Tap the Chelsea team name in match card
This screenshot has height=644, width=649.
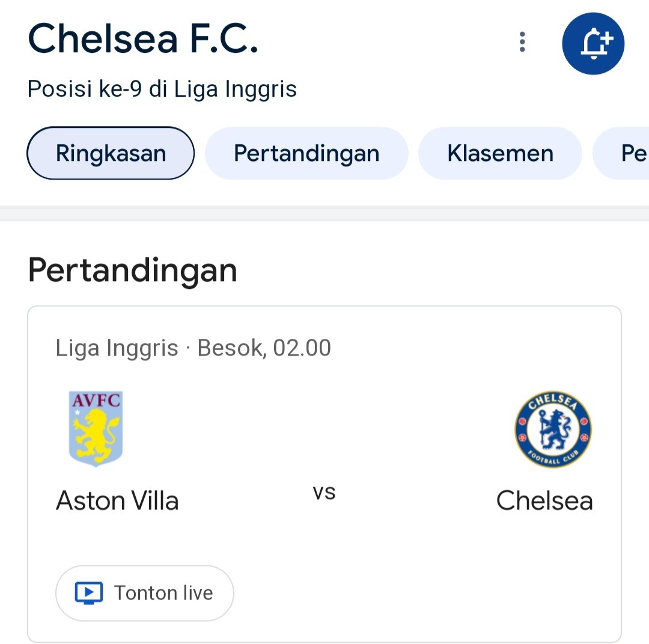coord(544,500)
